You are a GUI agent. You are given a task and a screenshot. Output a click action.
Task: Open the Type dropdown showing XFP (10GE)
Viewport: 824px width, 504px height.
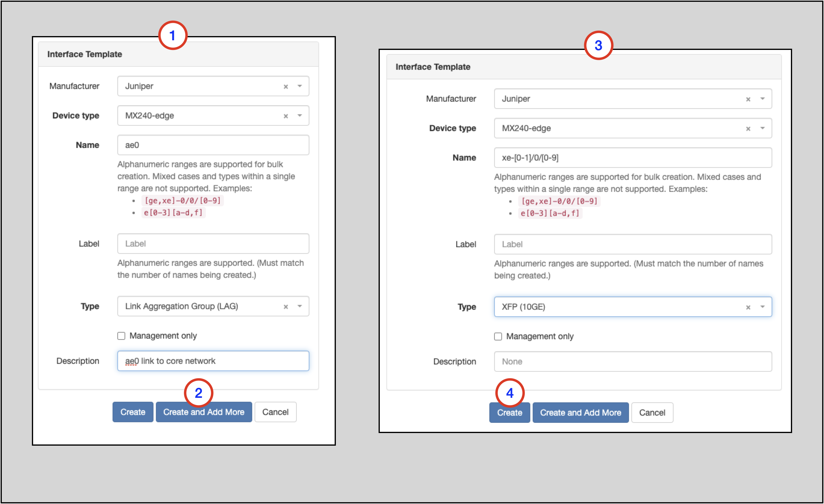(763, 306)
